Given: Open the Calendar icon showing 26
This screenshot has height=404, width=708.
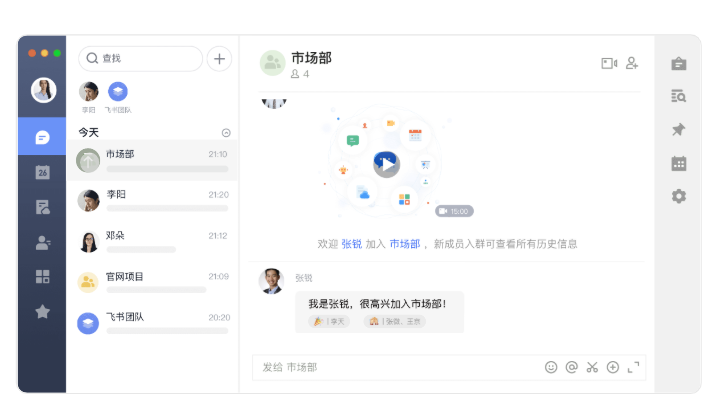Looking at the screenshot, I should (x=42, y=172).
